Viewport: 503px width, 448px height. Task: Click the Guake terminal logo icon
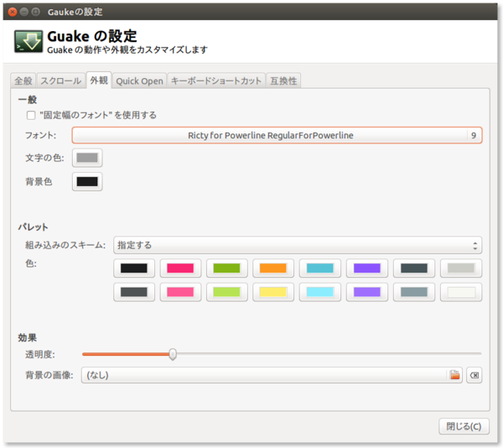click(x=29, y=41)
